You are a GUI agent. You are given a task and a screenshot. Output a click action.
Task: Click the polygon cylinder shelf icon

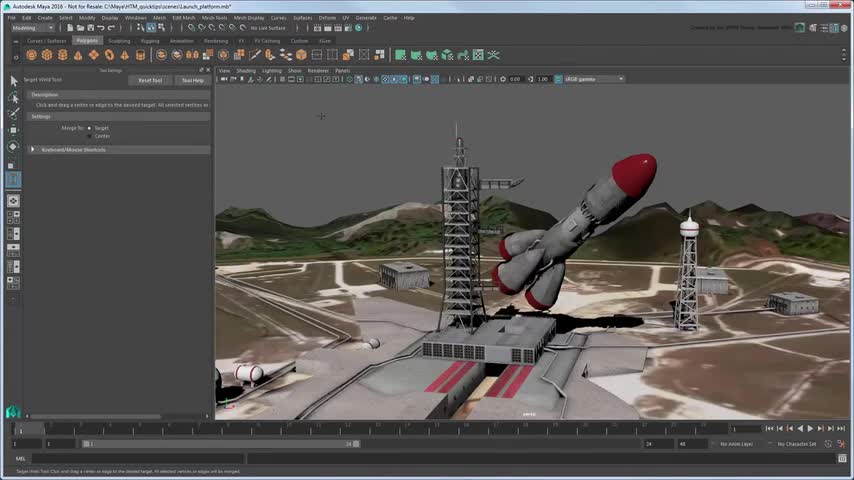(63, 55)
